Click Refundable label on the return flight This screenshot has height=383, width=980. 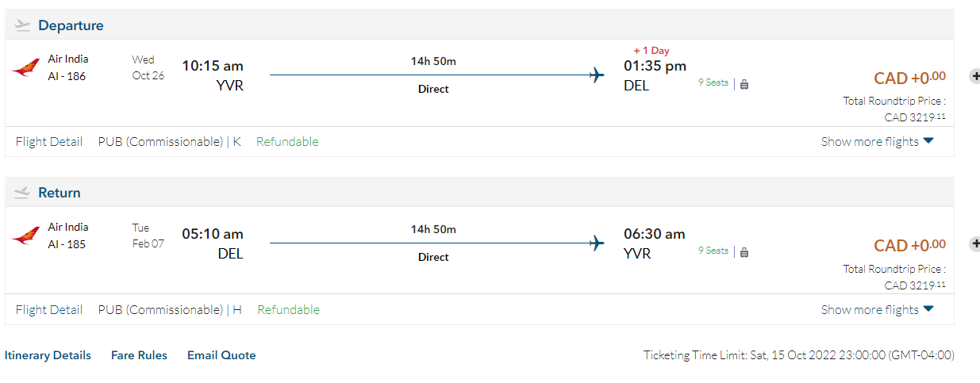click(289, 310)
